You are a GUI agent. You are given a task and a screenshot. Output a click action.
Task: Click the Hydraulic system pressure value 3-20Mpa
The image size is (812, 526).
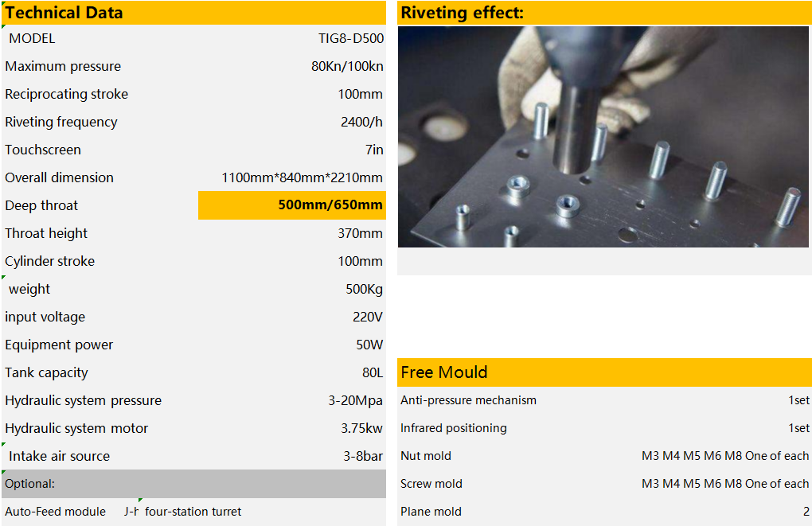click(355, 400)
